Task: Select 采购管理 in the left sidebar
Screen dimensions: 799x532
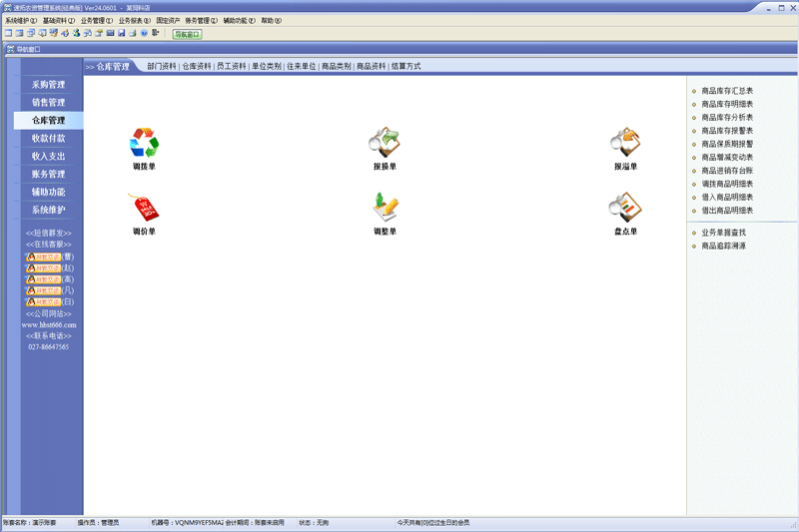Action: pos(48,85)
